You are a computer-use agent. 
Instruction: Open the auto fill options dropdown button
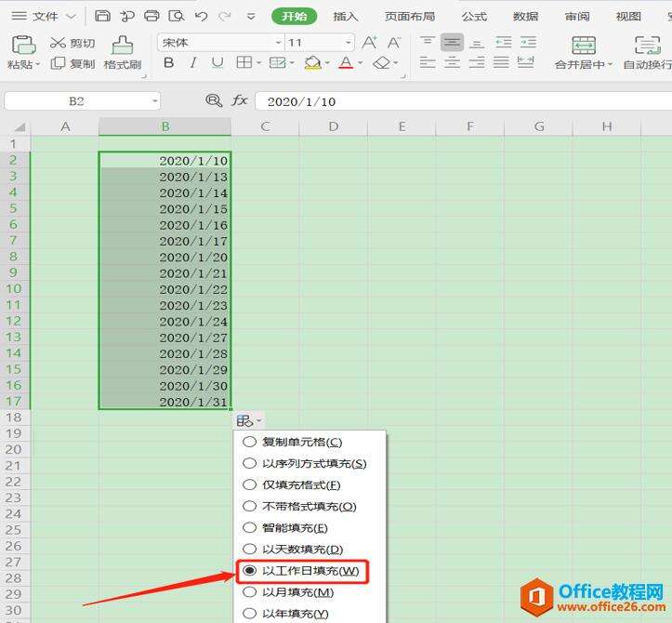(x=249, y=421)
